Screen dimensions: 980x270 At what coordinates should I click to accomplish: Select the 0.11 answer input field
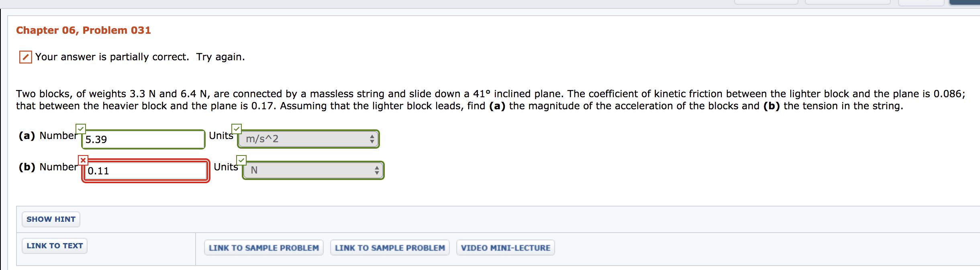pyautogui.click(x=145, y=170)
